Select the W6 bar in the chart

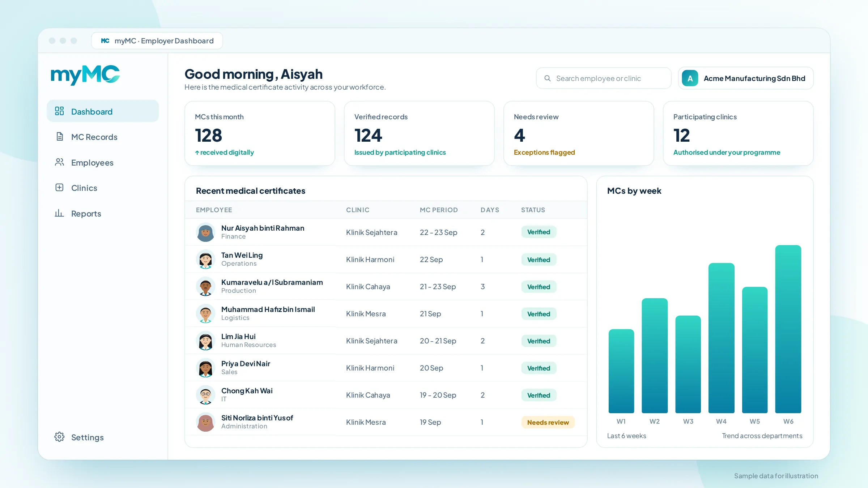click(788, 329)
